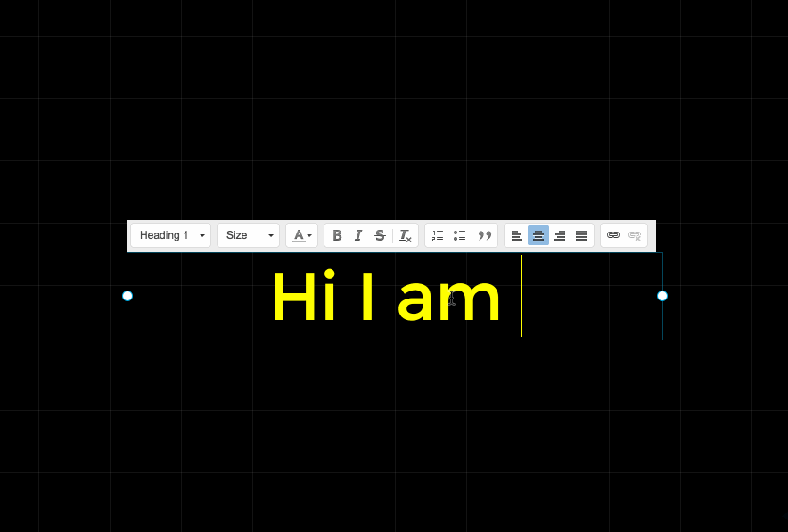
Task: Align text to the left
Action: point(517,235)
